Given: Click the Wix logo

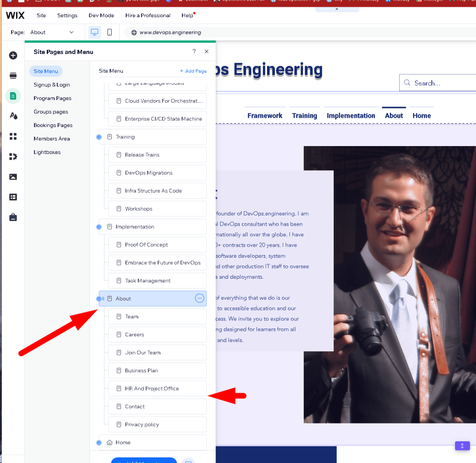Looking at the screenshot, I should click(15, 15).
